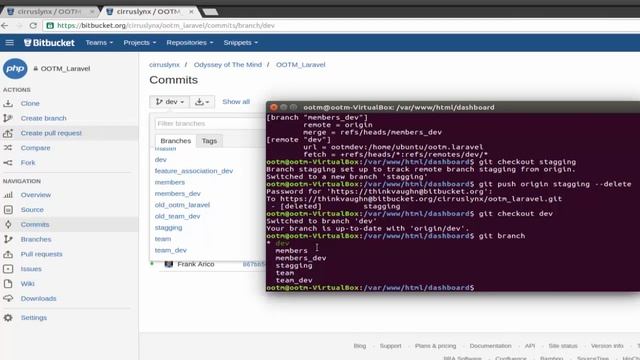Open the OOTM_Laravel breadcrumb link
Viewport: 640px width, 360px height.
[300, 64]
